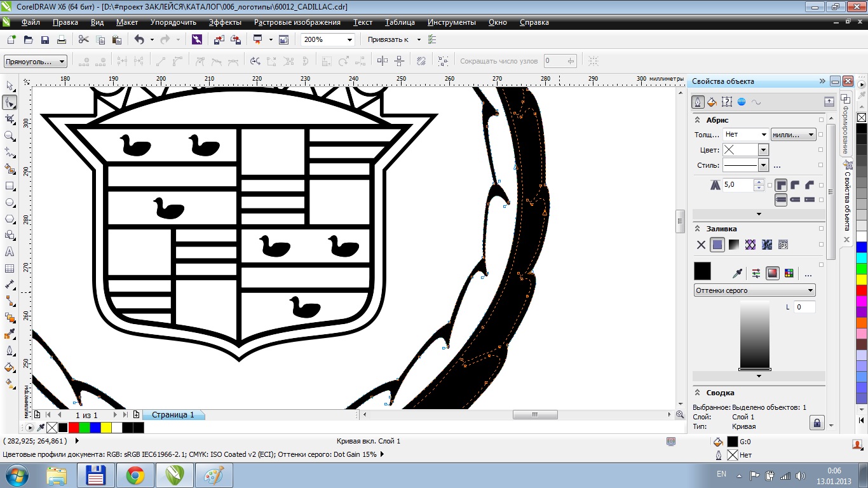Viewport: 868px width, 488px height.
Task: Select the Crop tool
Action: coord(10,119)
